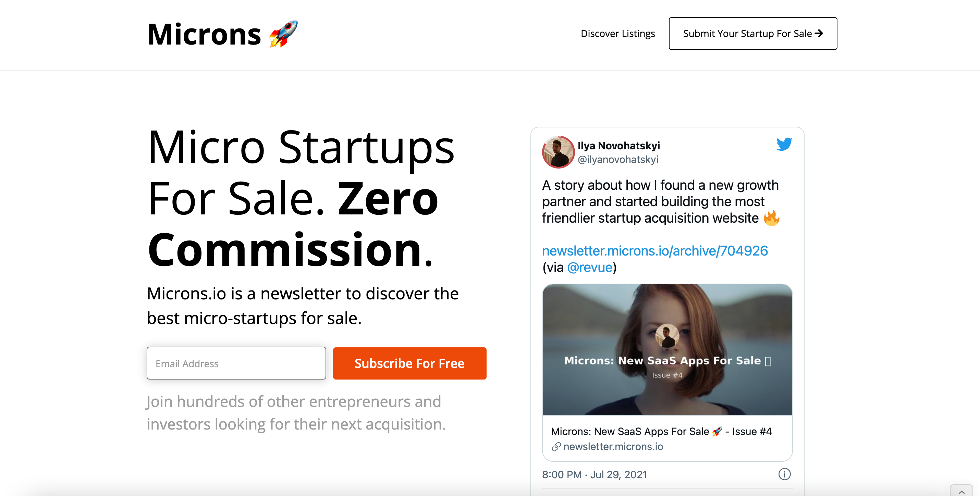Click Submit Your Startup For Sale button

coord(752,34)
